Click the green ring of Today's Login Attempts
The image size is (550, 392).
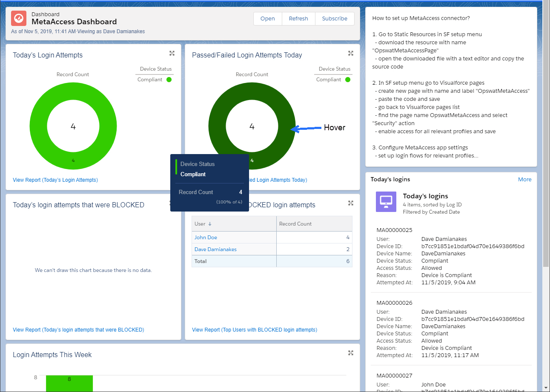[x=38, y=126]
